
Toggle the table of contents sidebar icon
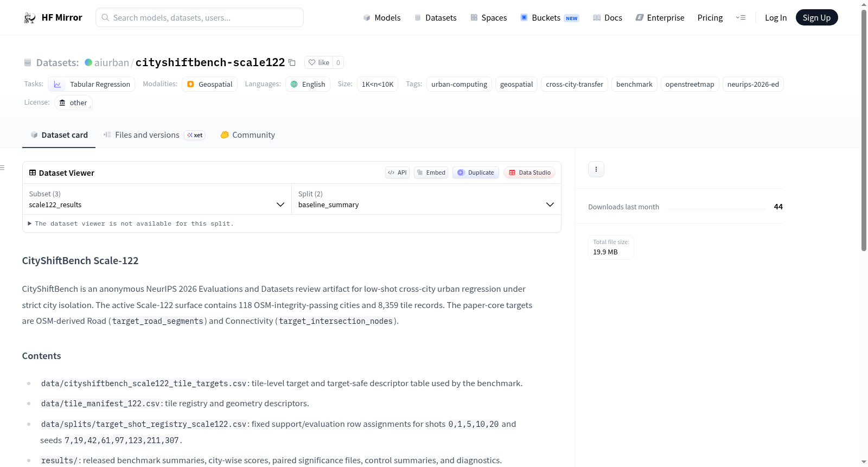coord(2,168)
